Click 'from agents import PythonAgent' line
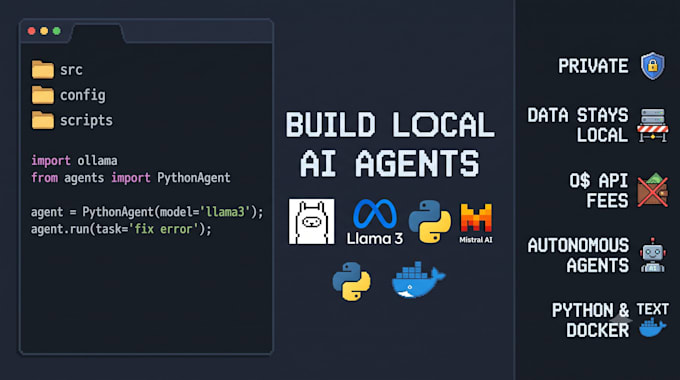Viewport: 680px width, 380px height. (x=131, y=178)
